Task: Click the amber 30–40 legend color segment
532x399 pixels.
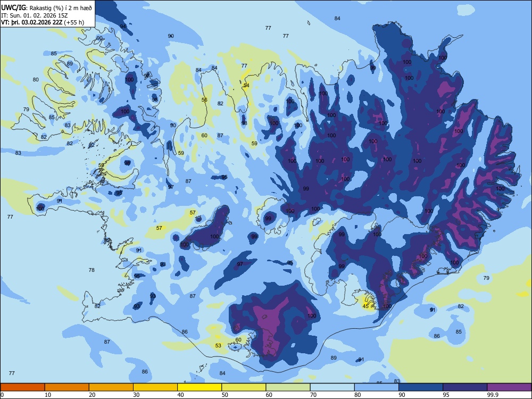Action: pos(155,387)
